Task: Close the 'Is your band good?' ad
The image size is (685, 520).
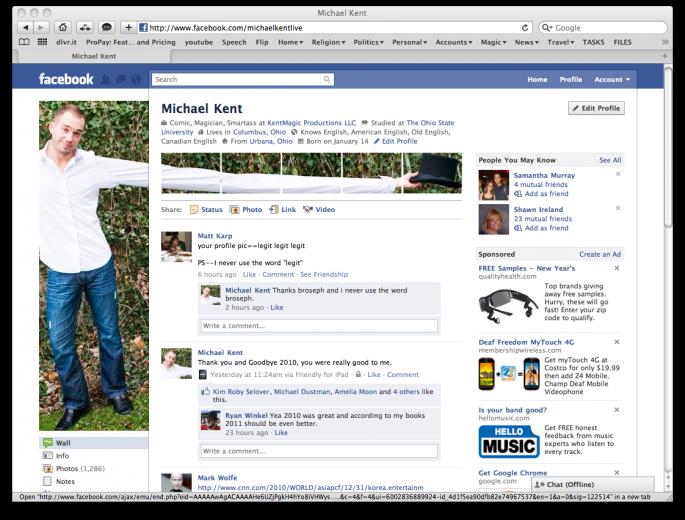Action: (616, 409)
